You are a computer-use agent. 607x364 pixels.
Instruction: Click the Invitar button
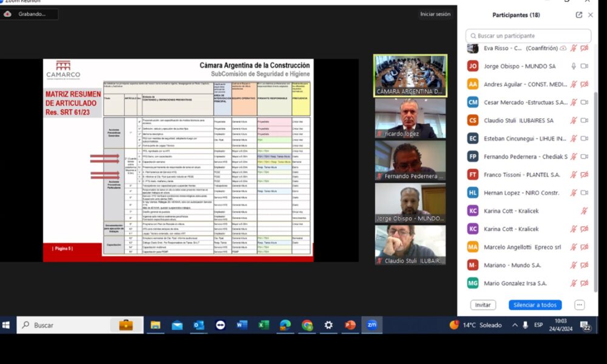point(483,305)
